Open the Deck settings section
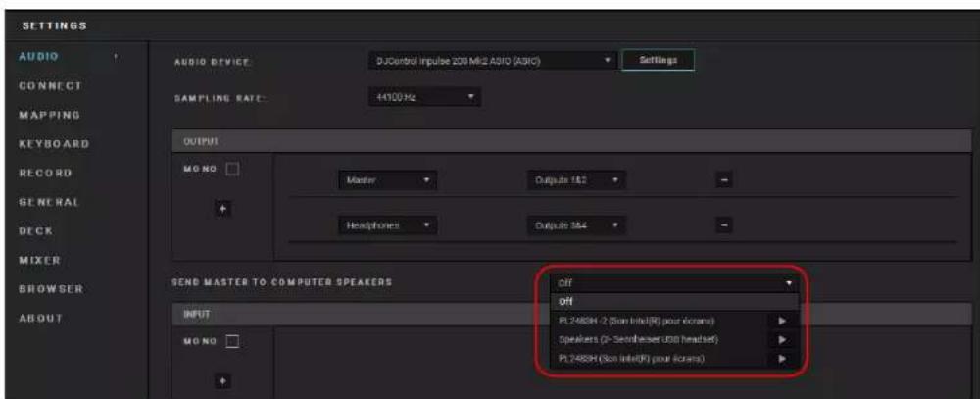980x399 pixels. [x=36, y=231]
